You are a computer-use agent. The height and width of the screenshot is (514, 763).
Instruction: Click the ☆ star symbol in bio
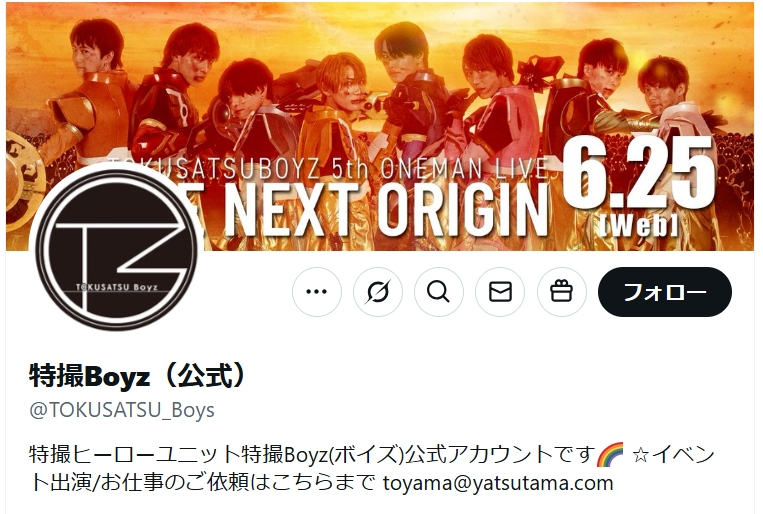coord(640,455)
